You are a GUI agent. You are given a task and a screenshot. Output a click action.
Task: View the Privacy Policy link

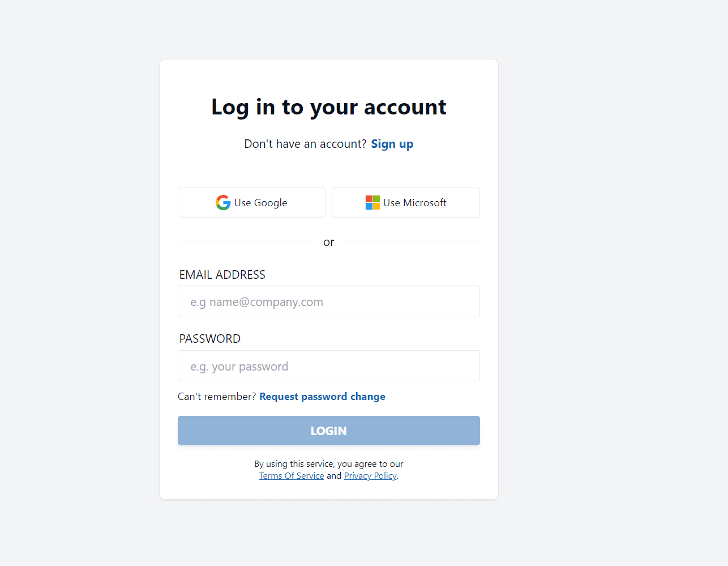370,476
